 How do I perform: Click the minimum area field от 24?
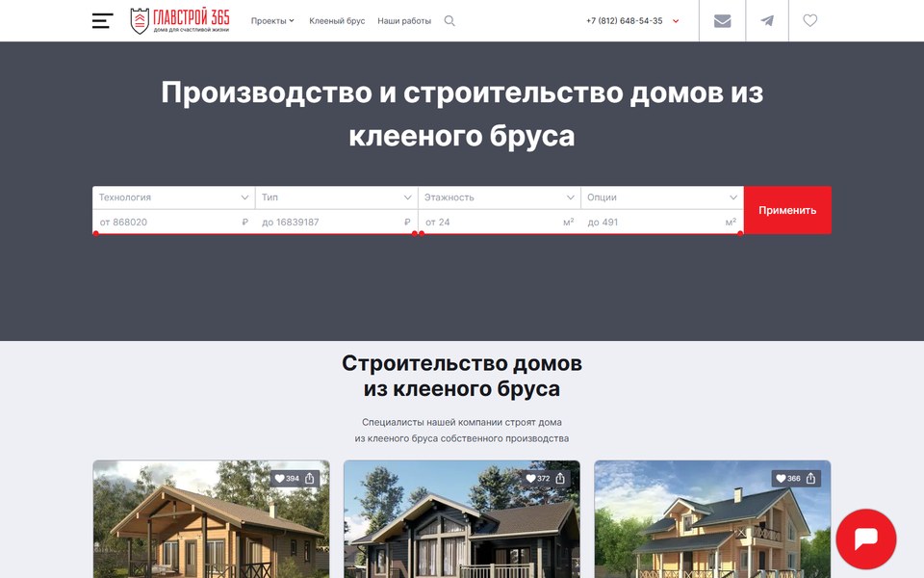(500, 223)
